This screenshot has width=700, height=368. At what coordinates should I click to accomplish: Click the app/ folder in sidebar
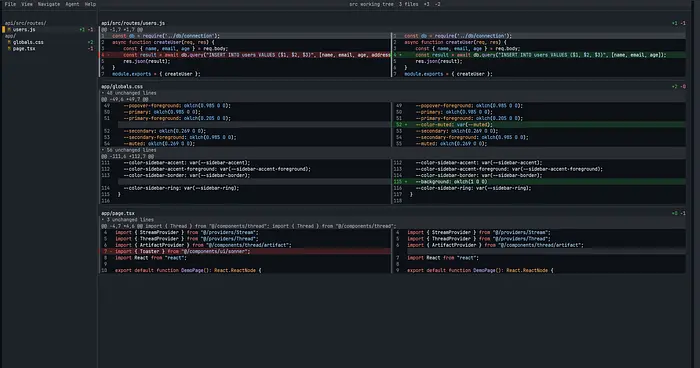10,36
